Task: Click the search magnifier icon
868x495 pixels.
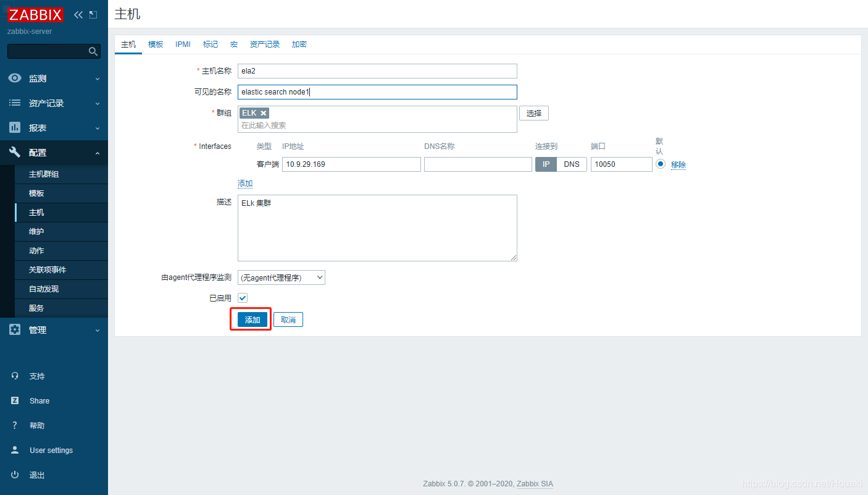Action: (93, 51)
